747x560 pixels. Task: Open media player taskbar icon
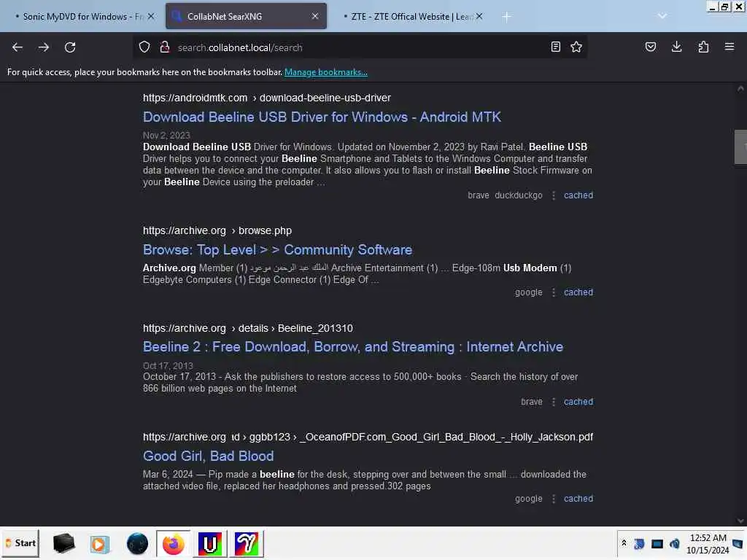[99, 543]
